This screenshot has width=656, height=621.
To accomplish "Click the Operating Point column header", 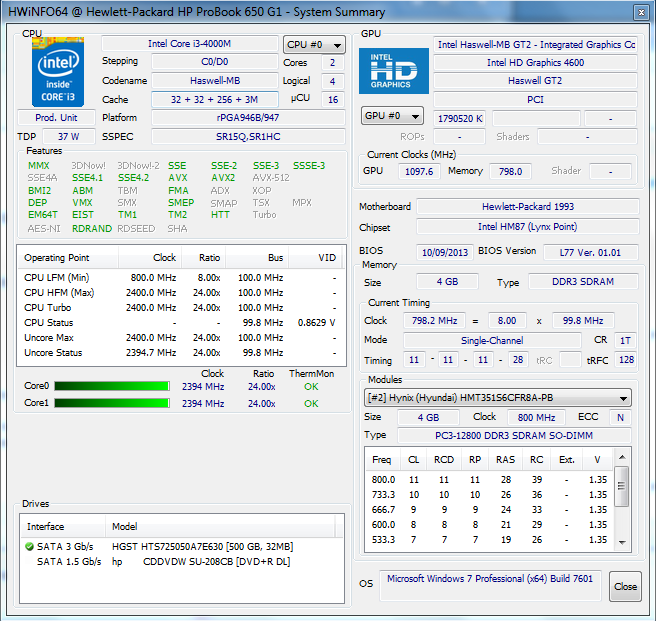I will point(68,258).
